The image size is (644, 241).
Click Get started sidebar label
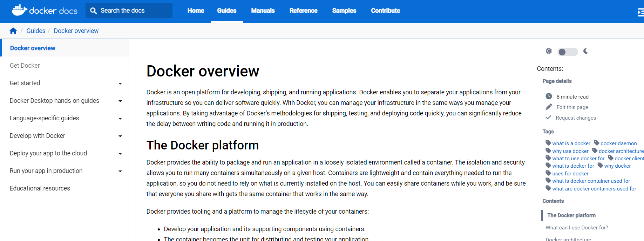(x=25, y=83)
